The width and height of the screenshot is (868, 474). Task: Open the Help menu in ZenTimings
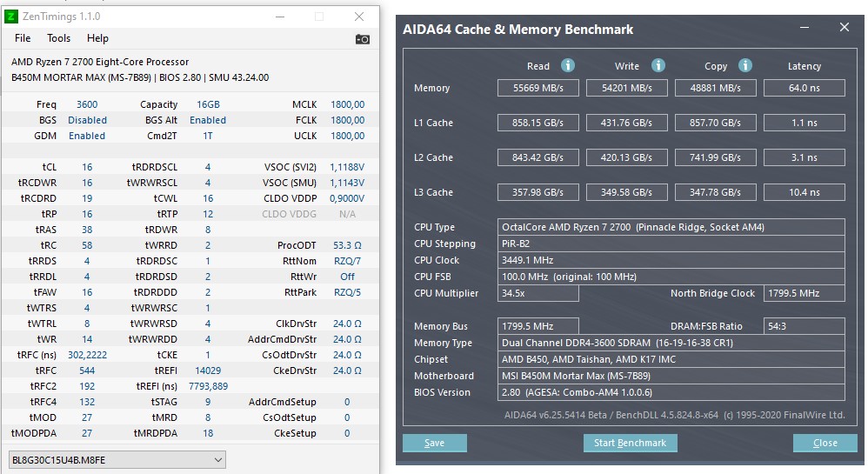coord(97,38)
